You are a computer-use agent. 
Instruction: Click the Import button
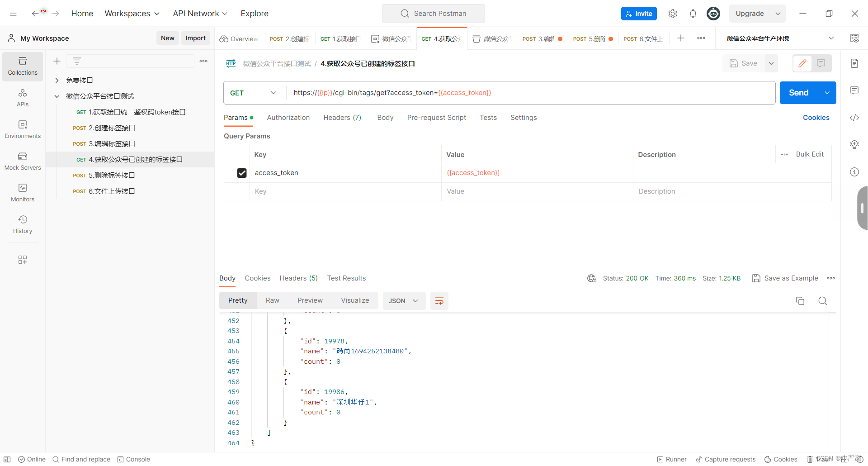(x=196, y=38)
